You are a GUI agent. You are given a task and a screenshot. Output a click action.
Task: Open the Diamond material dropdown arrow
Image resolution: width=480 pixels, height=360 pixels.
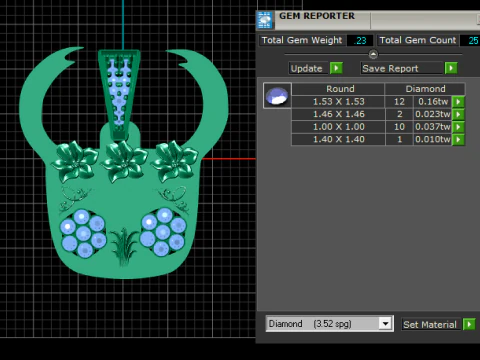[385, 324]
